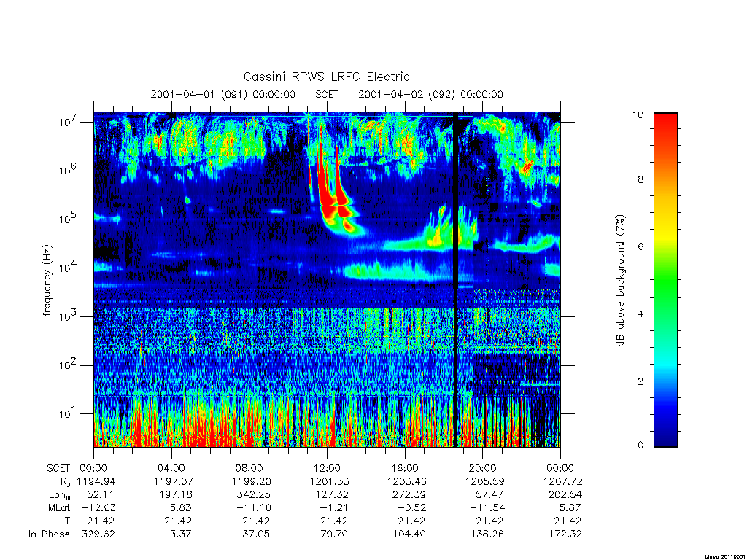Screen dimensions: 747x560
Task: Click the 'RJ' row label
Action: coord(65,481)
